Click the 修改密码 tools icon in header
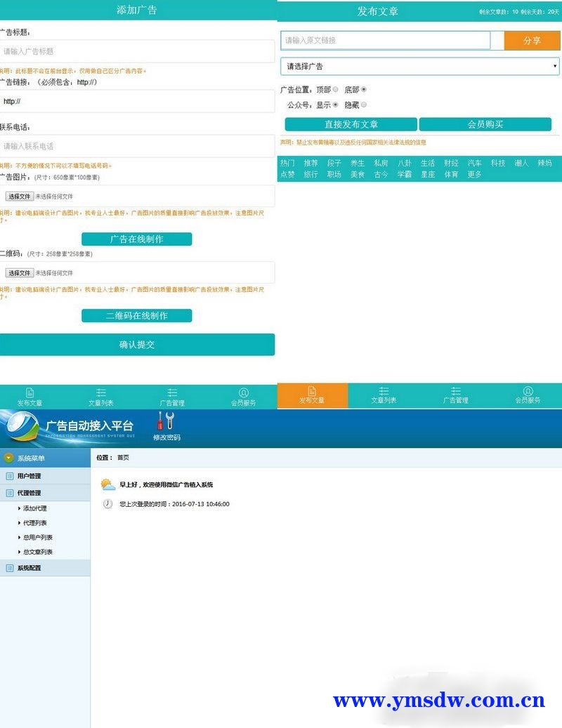The image size is (562, 728). [166, 421]
